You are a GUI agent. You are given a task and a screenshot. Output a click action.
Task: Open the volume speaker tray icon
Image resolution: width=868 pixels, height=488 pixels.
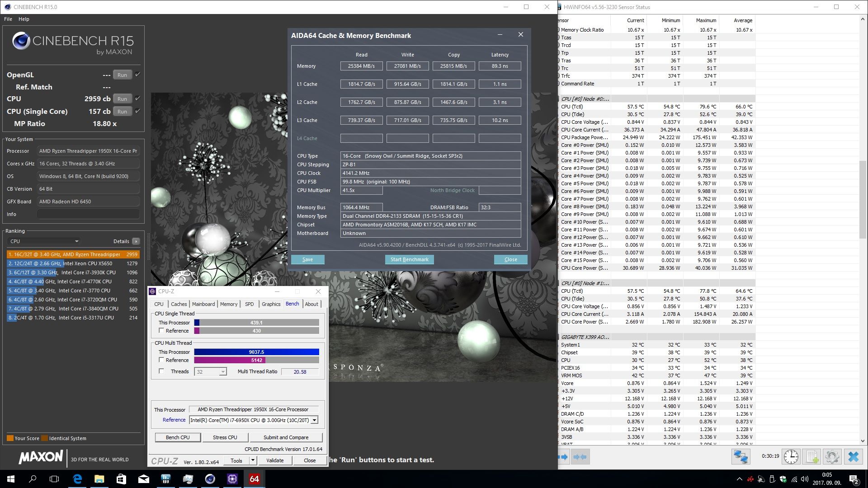pyautogui.click(x=805, y=479)
